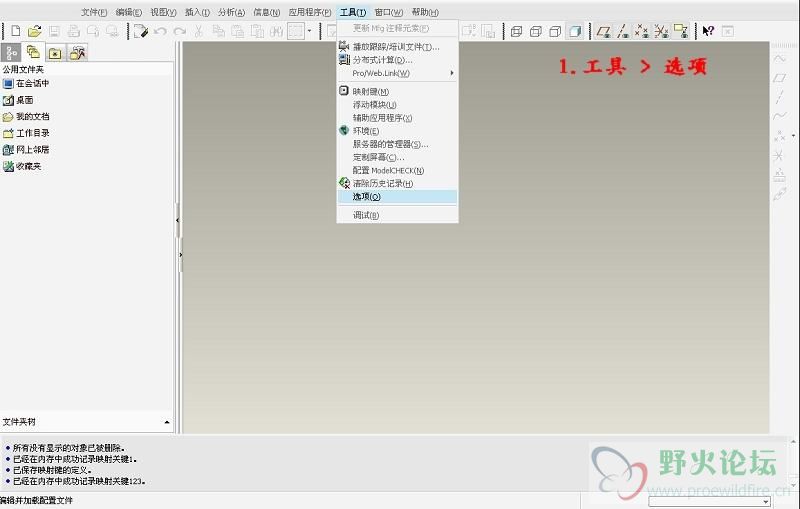Switch display to Shaded mode
The height and width of the screenshot is (509, 800).
coord(575,32)
